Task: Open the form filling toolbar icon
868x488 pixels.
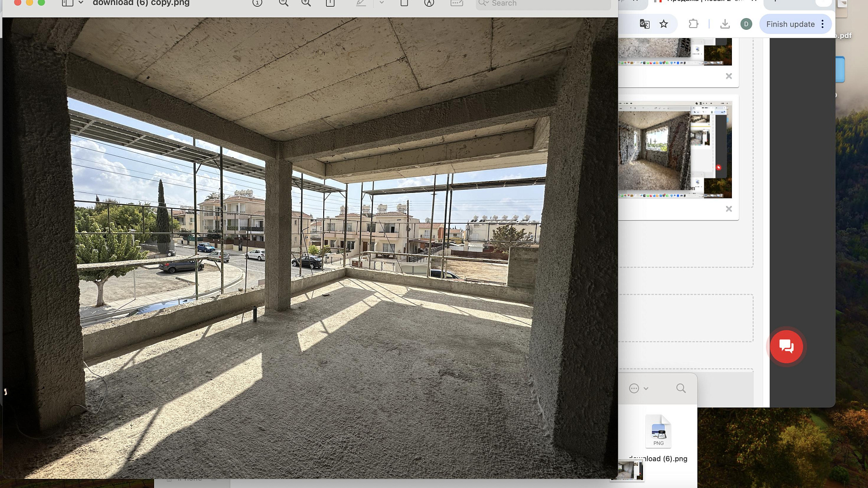Action: pyautogui.click(x=457, y=3)
